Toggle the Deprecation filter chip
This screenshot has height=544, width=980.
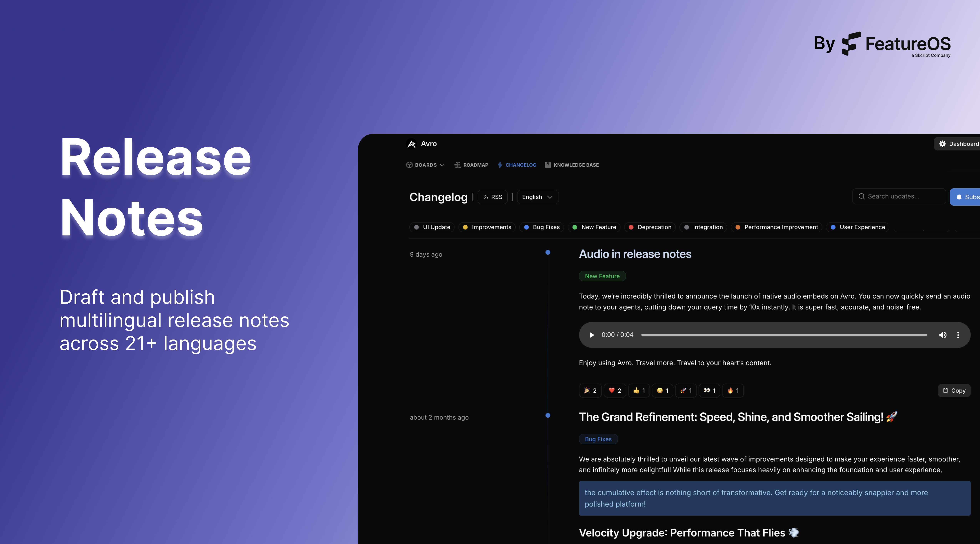pyautogui.click(x=650, y=227)
